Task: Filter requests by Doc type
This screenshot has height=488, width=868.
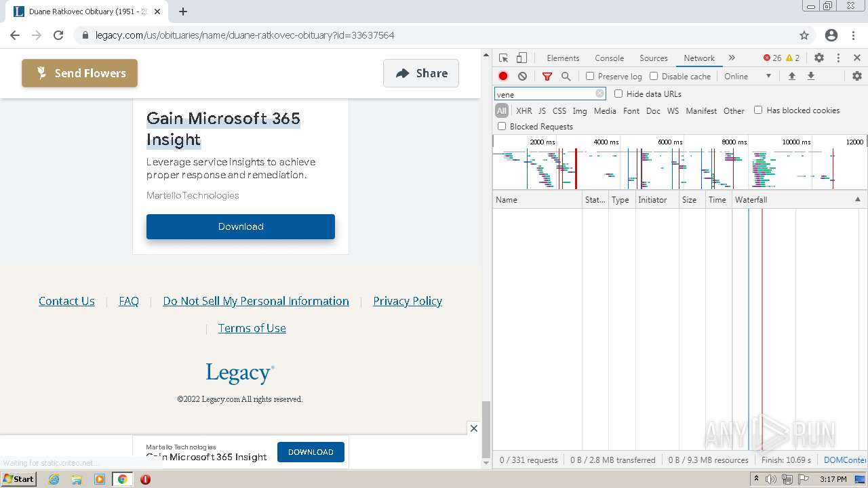Action: point(653,110)
